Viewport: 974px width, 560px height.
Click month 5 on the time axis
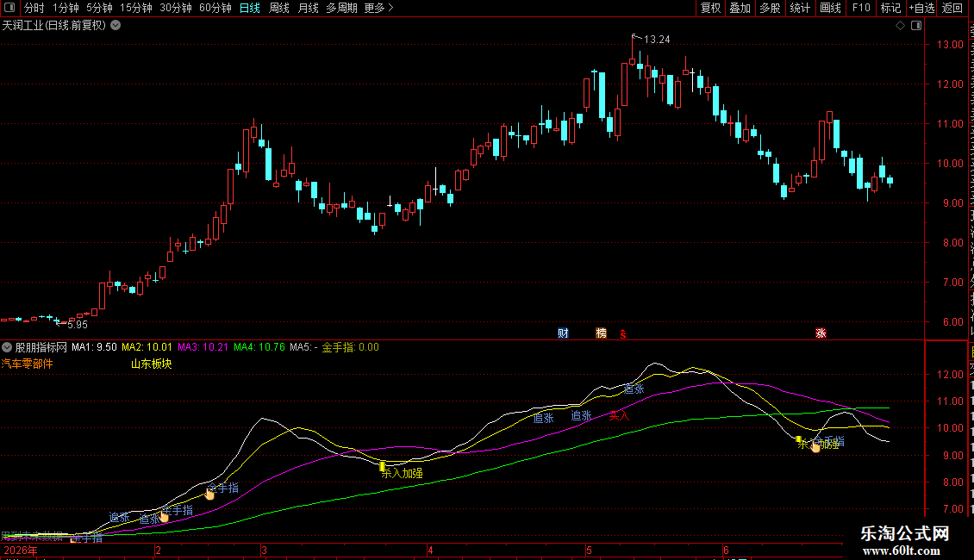click(x=589, y=550)
